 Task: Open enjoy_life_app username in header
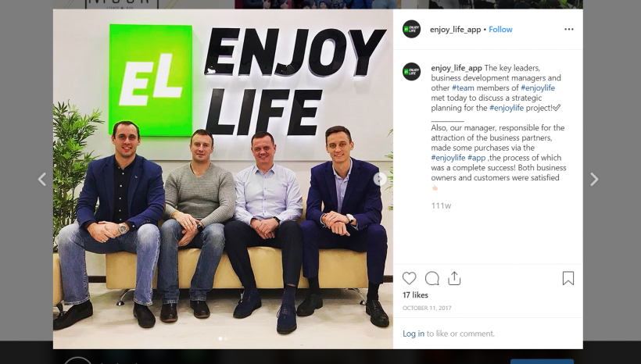455,30
